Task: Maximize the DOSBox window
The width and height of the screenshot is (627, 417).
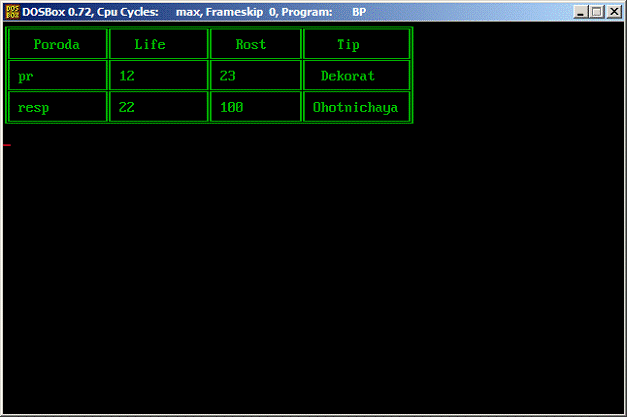Action: pyautogui.click(x=597, y=12)
